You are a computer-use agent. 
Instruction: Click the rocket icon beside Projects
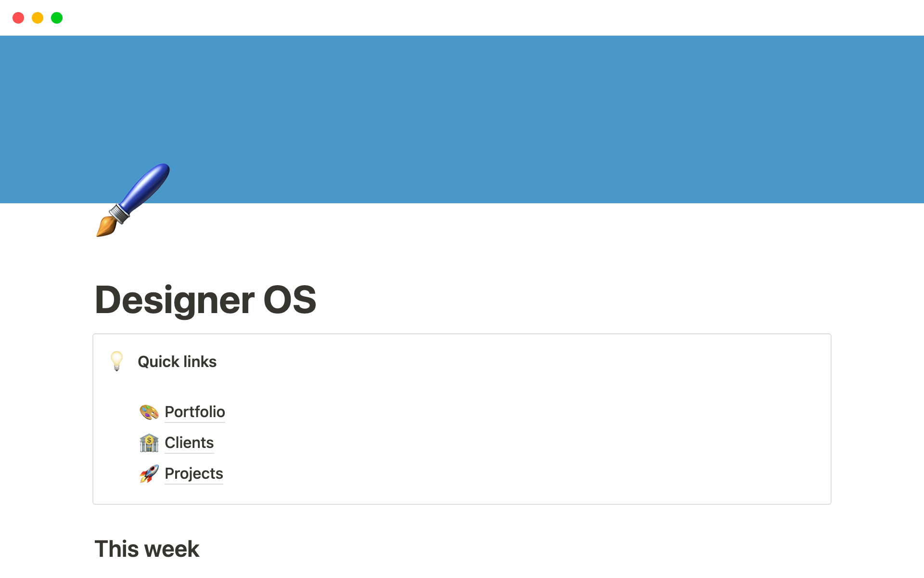149,473
